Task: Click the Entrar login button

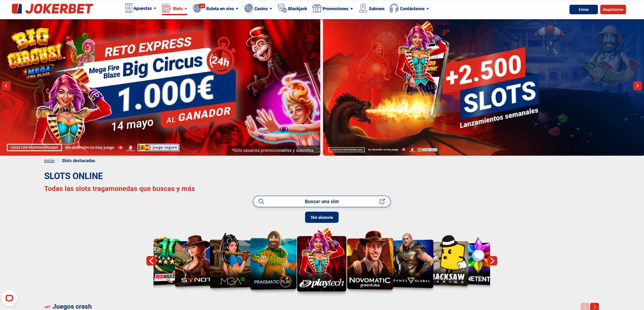Action: [x=584, y=9]
